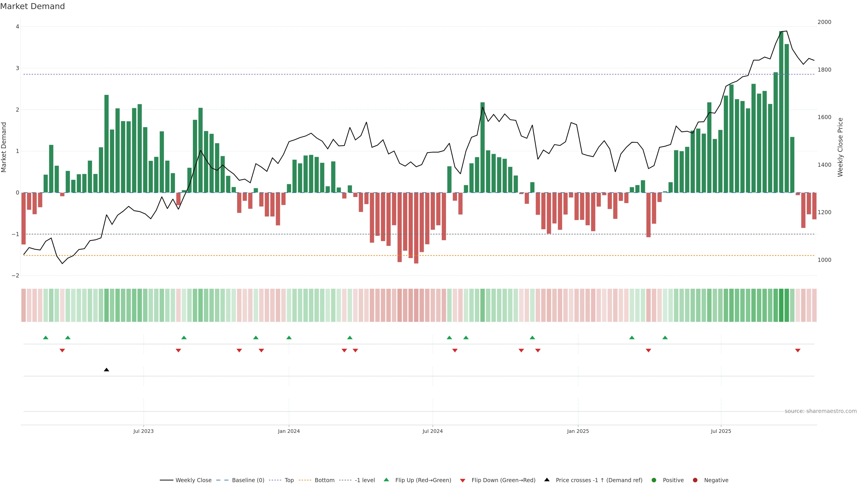Click the Weekly Close Price axis title
Image resolution: width=868 pixels, height=488 pixels.
pyautogui.click(x=840, y=147)
